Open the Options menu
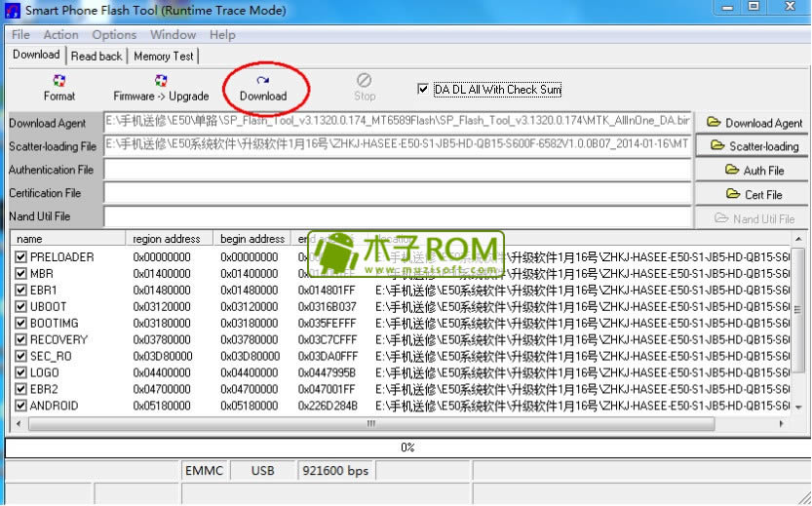The width and height of the screenshot is (812, 506). coord(114,35)
